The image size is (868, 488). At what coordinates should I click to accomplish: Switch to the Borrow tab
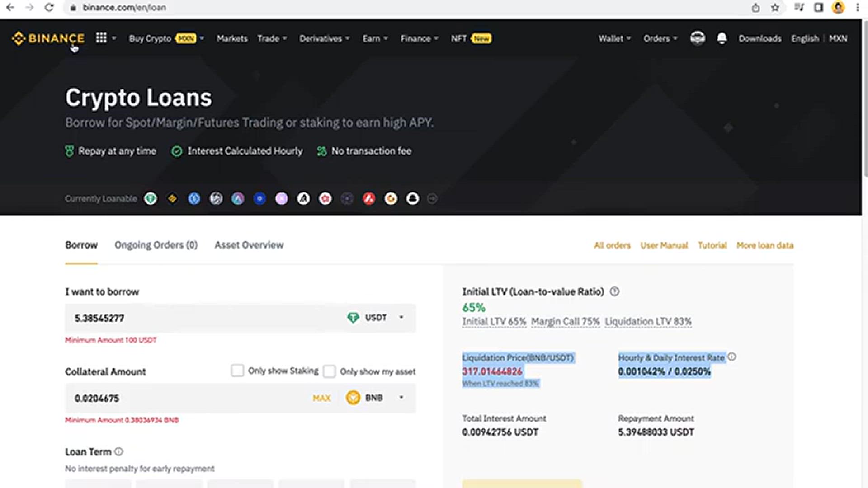tap(81, 245)
